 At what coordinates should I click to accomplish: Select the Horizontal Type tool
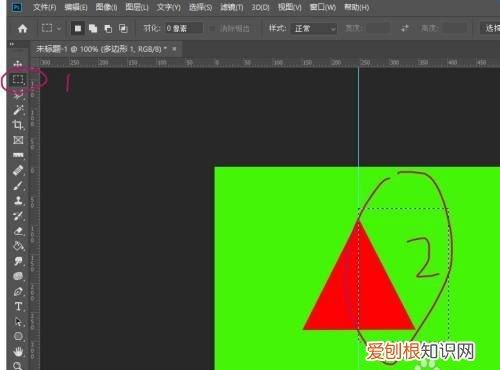click(x=18, y=307)
